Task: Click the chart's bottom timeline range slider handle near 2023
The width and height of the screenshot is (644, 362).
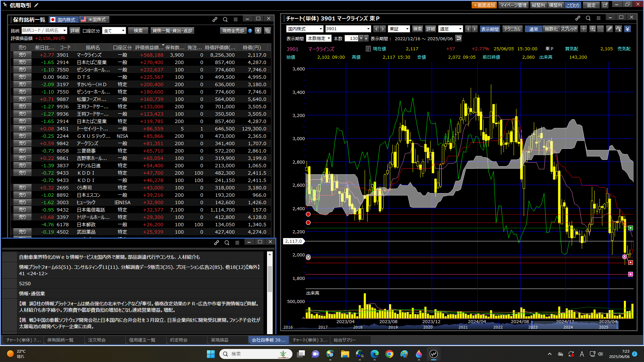Action: point(532,324)
